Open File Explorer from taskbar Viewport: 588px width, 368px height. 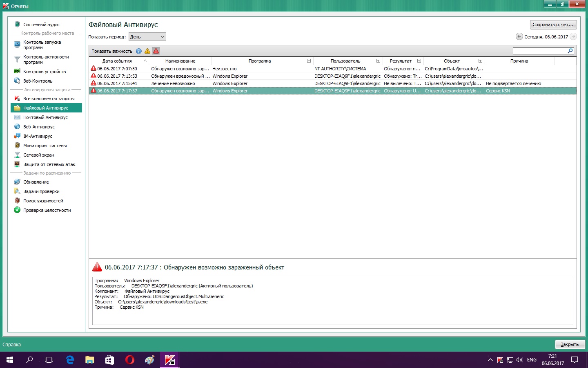pos(90,360)
